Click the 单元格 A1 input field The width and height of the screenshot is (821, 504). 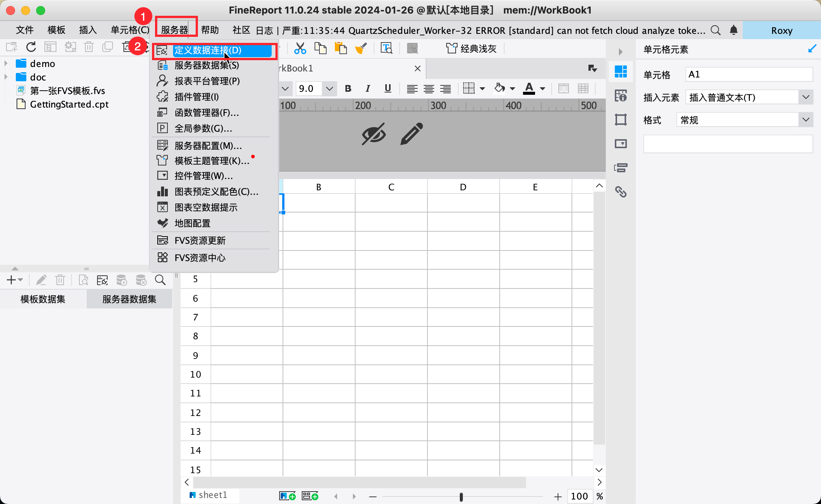point(749,74)
